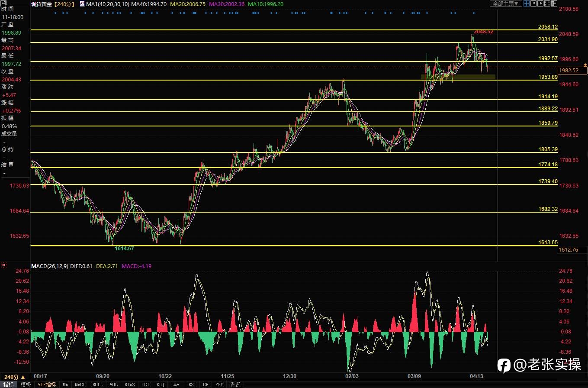Click the MA20:2006.75 value
The image size is (588, 388).
pos(188,4)
